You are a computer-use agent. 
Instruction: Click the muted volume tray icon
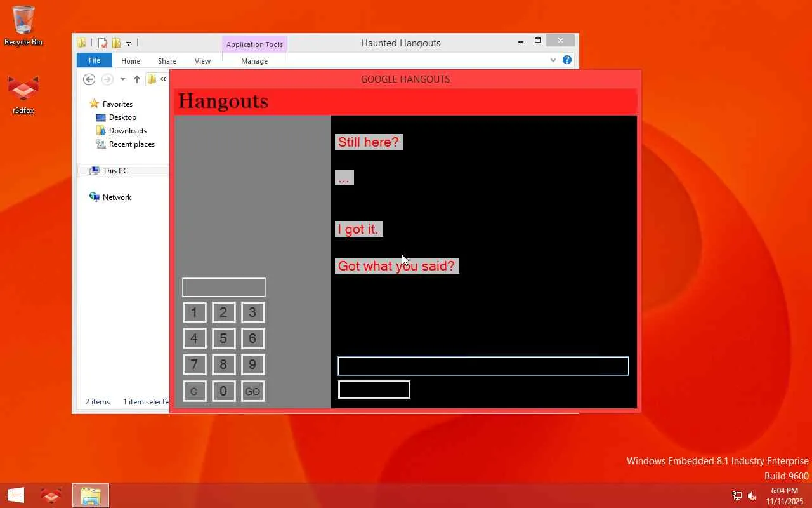pos(752,496)
